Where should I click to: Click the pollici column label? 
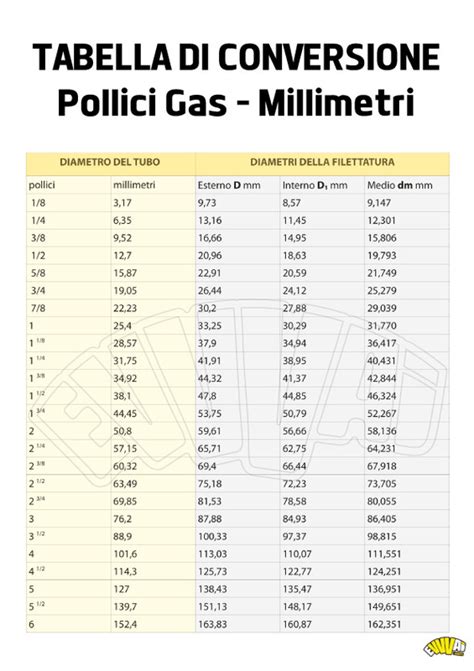pos(42,185)
